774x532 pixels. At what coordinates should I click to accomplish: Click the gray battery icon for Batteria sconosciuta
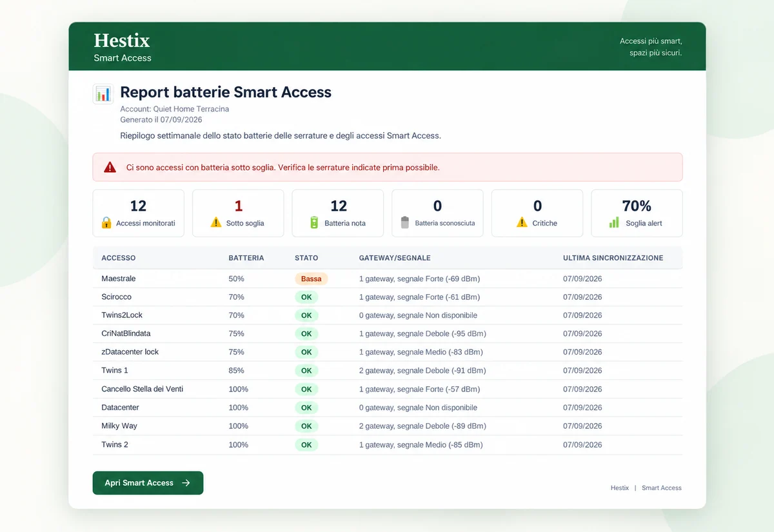[x=405, y=222]
